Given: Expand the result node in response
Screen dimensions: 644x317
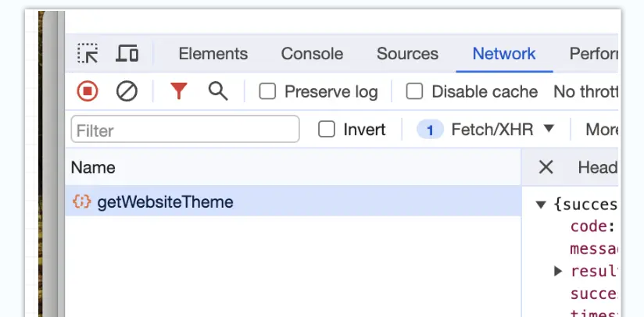Looking at the screenshot, I should pyautogui.click(x=558, y=271).
